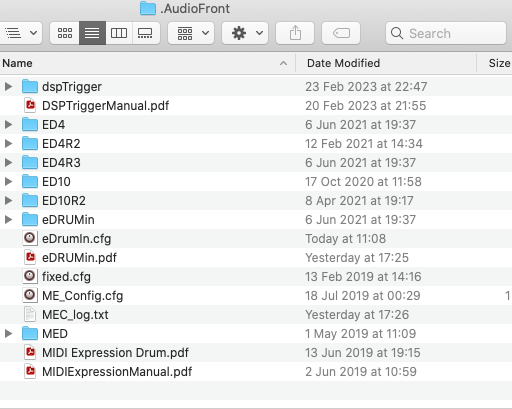Switch to gallery view
Image resolution: width=512 pixels, height=409 pixels.
point(146,33)
